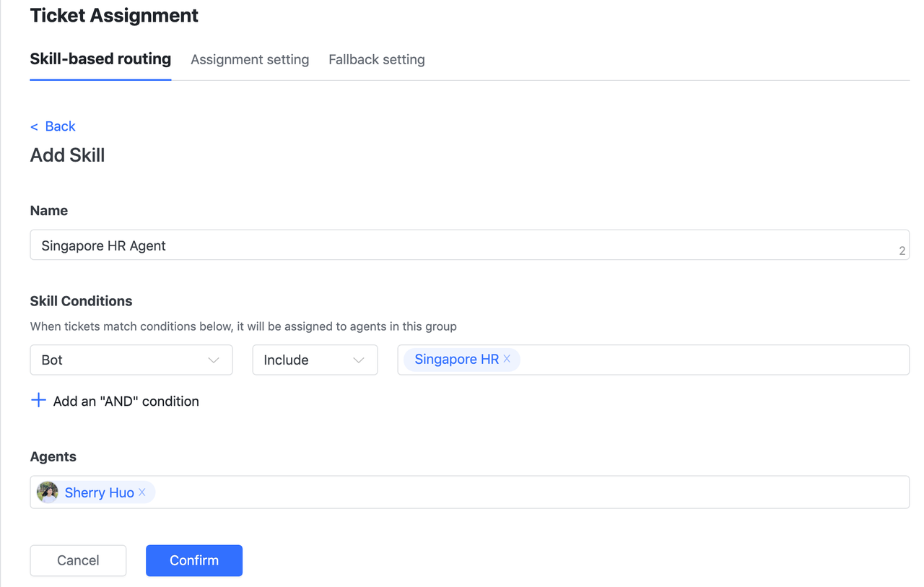
Task: Click the left chevron beside Back
Action: tap(34, 127)
